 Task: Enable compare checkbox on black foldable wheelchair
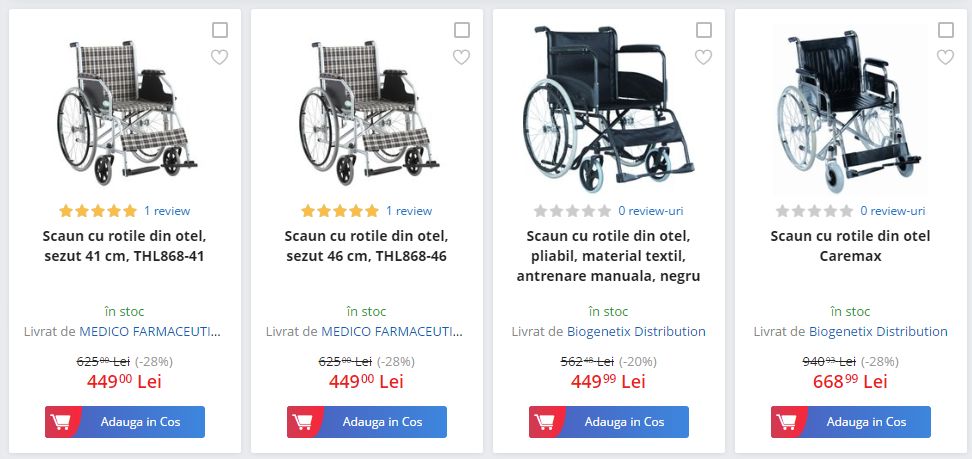tap(704, 30)
